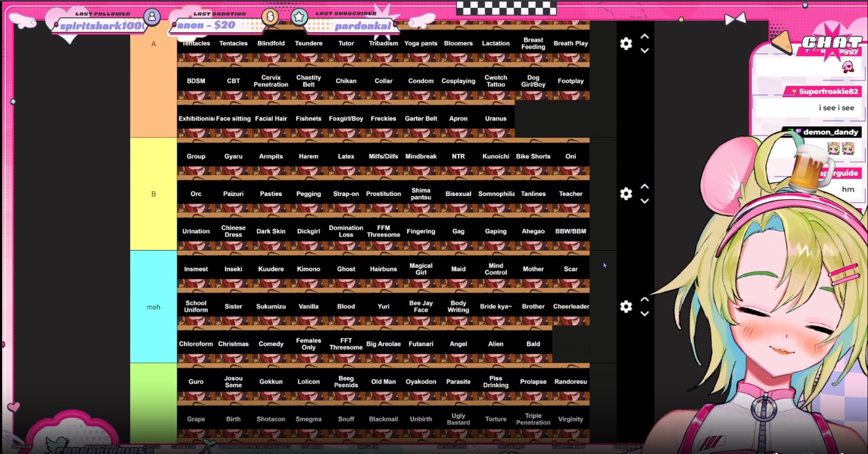
Task: Open demon_dandy's chat username
Action: [830, 132]
